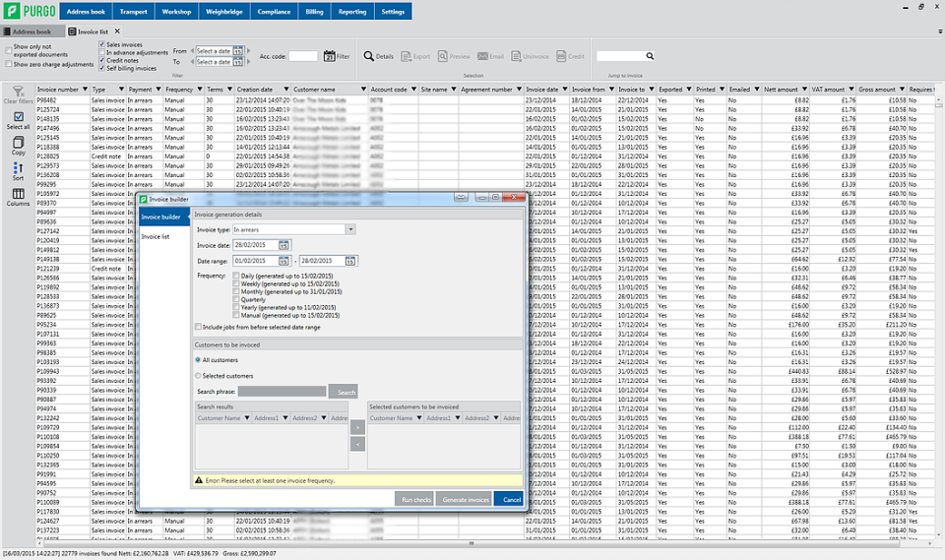Open date range end calendar
The height and width of the screenshot is (560, 945).
[350, 261]
